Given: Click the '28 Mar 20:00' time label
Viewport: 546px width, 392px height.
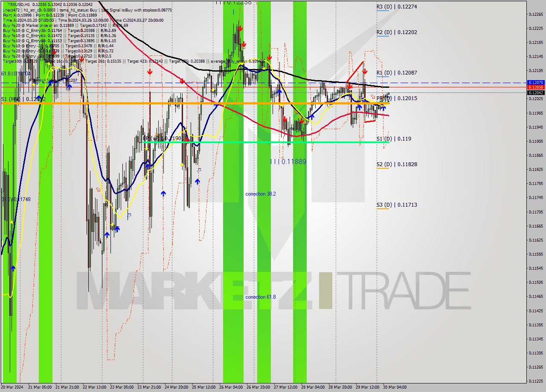Looking at the screenshot, I should point(340,387).
